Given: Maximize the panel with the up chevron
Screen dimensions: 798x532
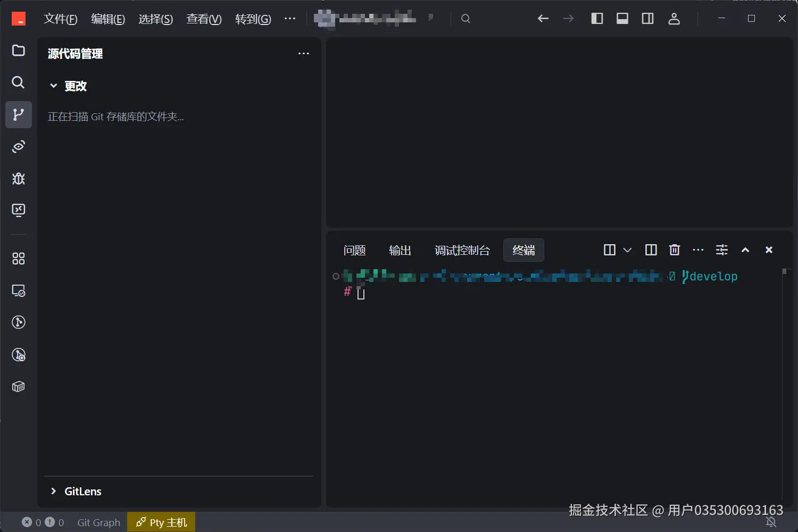Looking at the screenshot, I should point(745,250).
